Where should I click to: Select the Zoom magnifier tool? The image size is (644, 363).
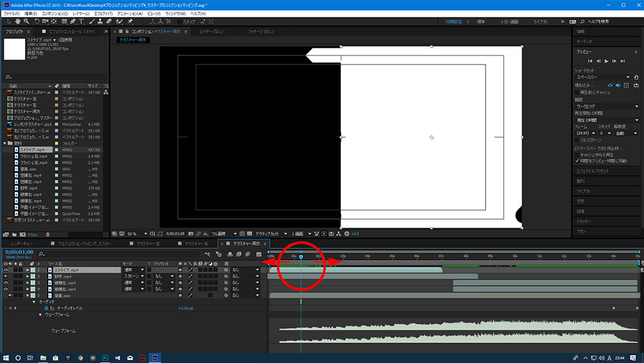[26, 21]
